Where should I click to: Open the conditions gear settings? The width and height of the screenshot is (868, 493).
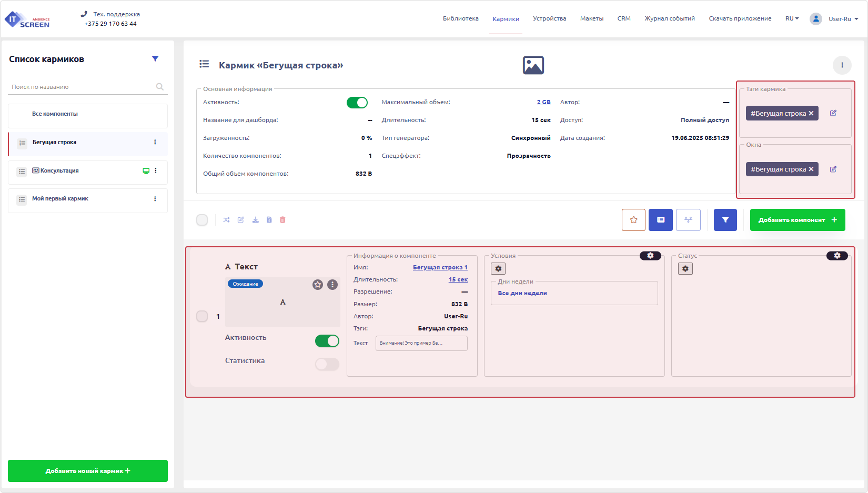coord(498,269)
